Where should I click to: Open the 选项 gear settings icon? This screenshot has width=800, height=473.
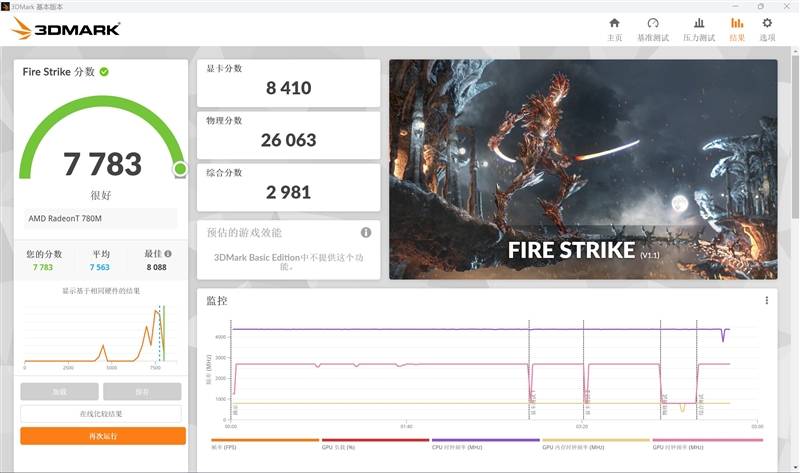click(767, 29)
